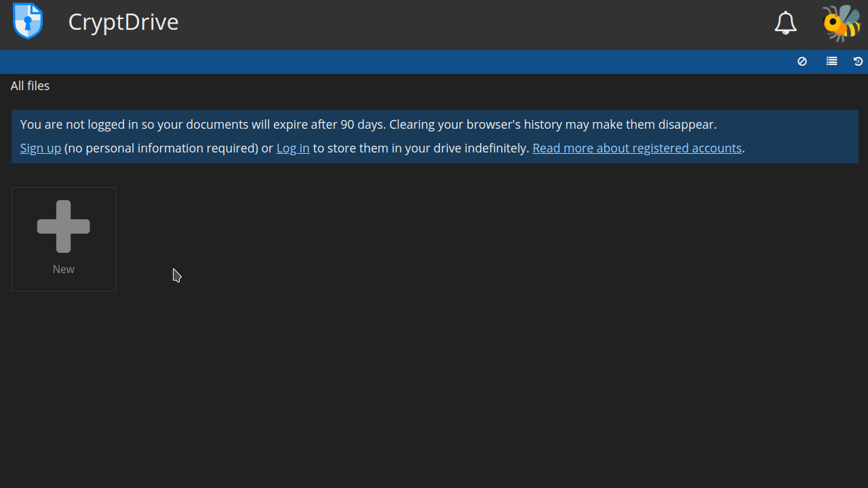Click the '(no personal information required)' text
Viewport: 868px width, 488px height.
pos(161,148)
